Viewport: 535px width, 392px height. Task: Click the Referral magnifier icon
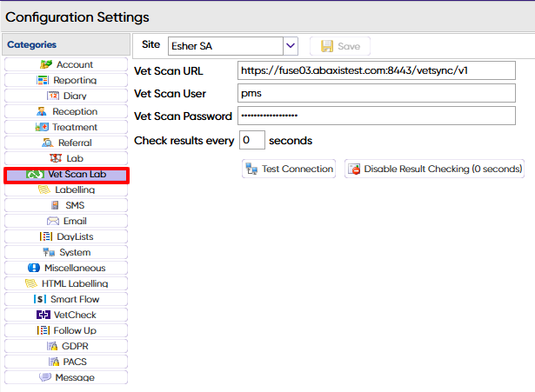[x=48, y=143]
